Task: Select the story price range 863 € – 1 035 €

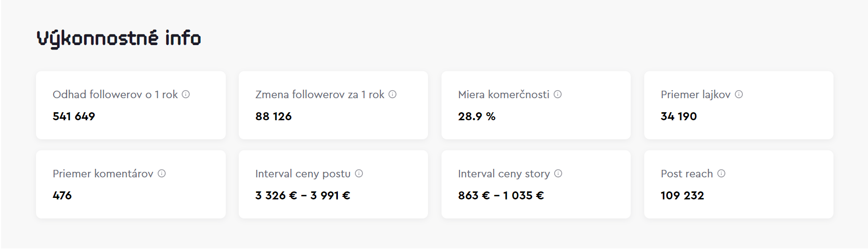Action: tap(501, 195)
